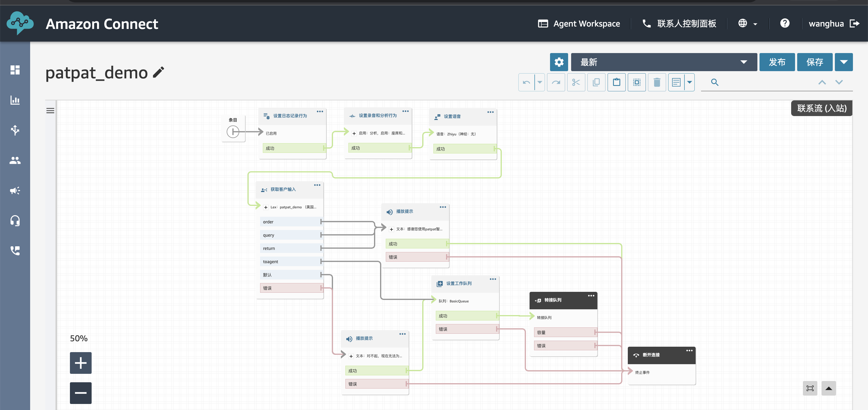Click the undo arrow icon
This screenshot has width=868, height=410.
click(x=526, y=82)
